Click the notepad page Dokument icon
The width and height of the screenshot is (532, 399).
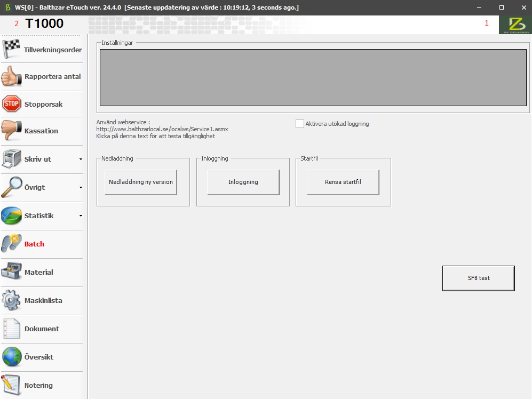(12, 329)
